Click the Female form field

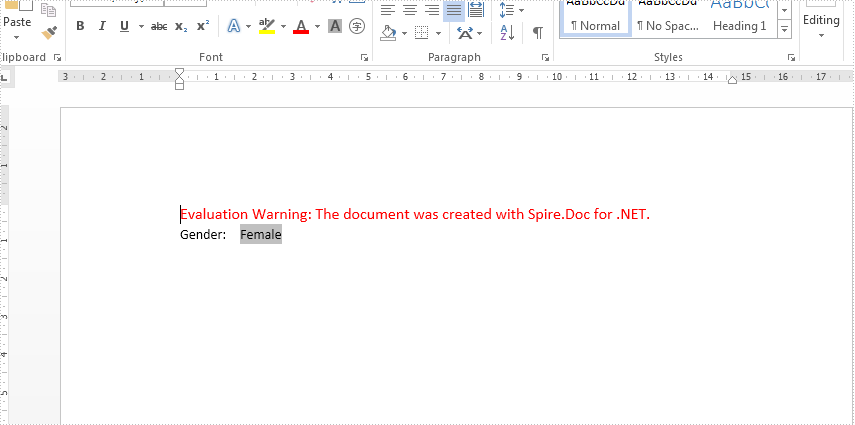261,235
